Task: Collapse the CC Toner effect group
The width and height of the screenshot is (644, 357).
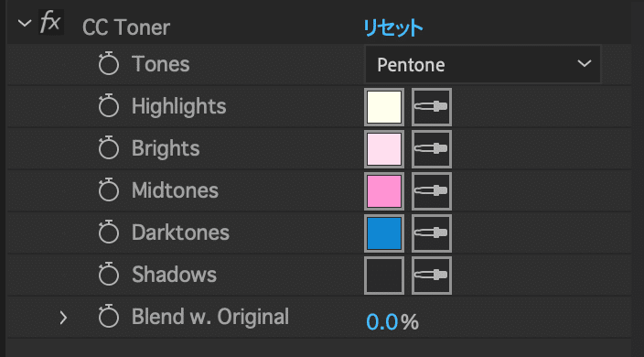Action: tap(25, 24)
